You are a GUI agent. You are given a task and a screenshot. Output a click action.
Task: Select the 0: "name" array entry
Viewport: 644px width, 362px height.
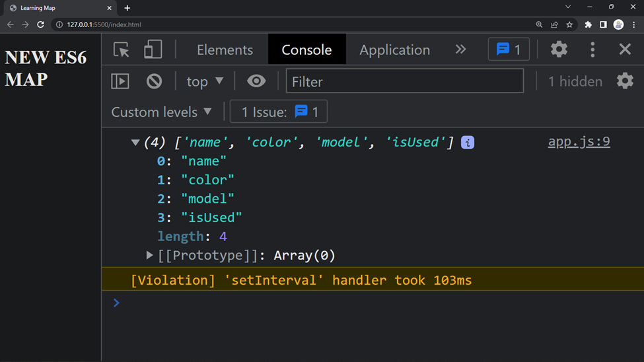pos(192,161)
